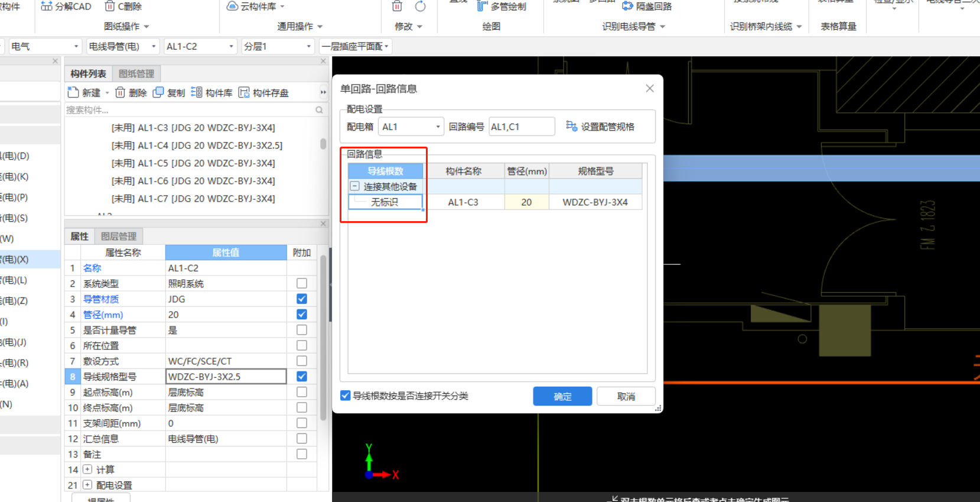Click the 分解CAD tool icon
980x502 pixels.
(x=47, y=7)
